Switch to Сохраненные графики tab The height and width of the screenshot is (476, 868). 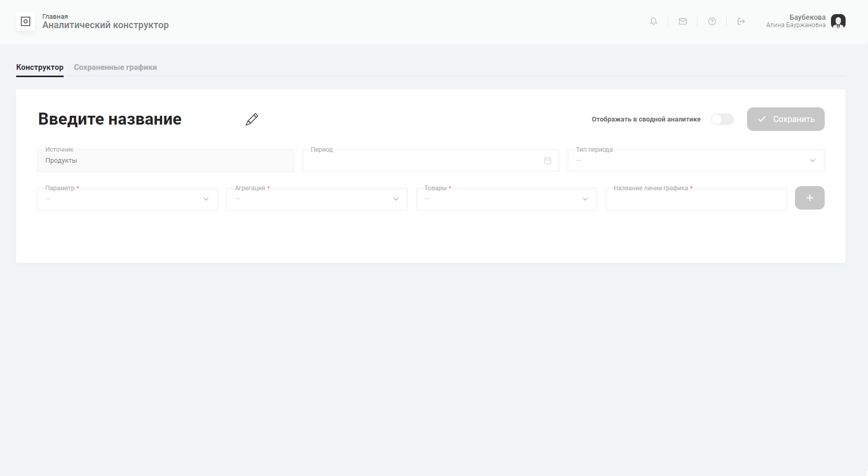tap(115, 67)
